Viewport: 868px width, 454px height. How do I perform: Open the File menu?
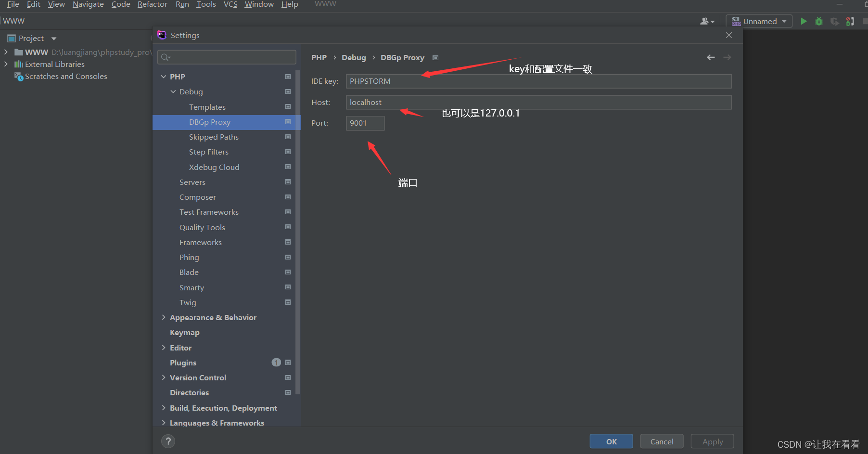[13, 4]
